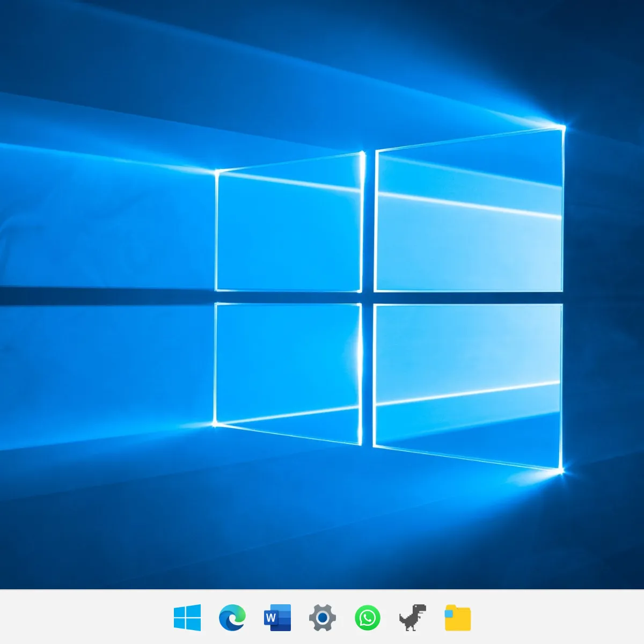Open the yellow File Explorer folder
The image size is (644, 644).
coord(458,618)
